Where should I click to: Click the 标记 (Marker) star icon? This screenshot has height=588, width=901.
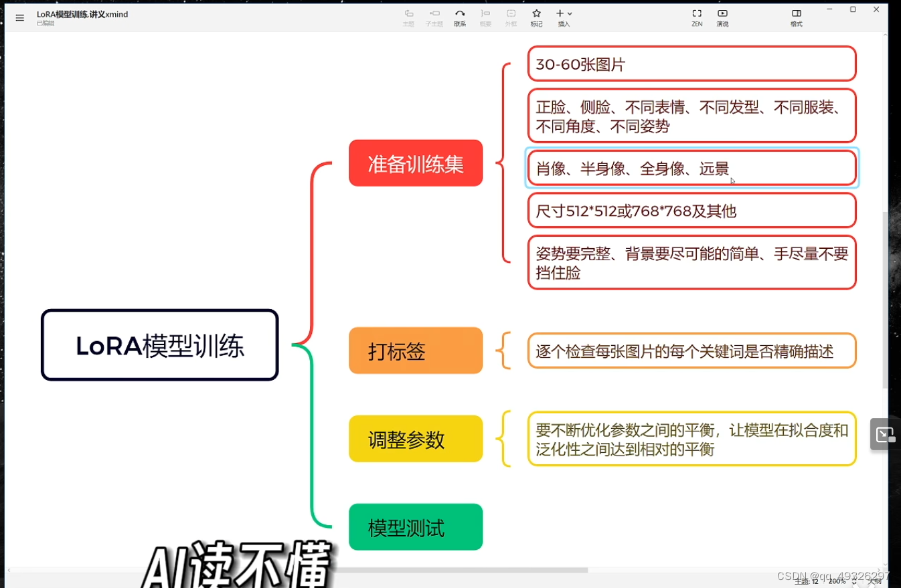pyautogui.click(x=536, y=18)
